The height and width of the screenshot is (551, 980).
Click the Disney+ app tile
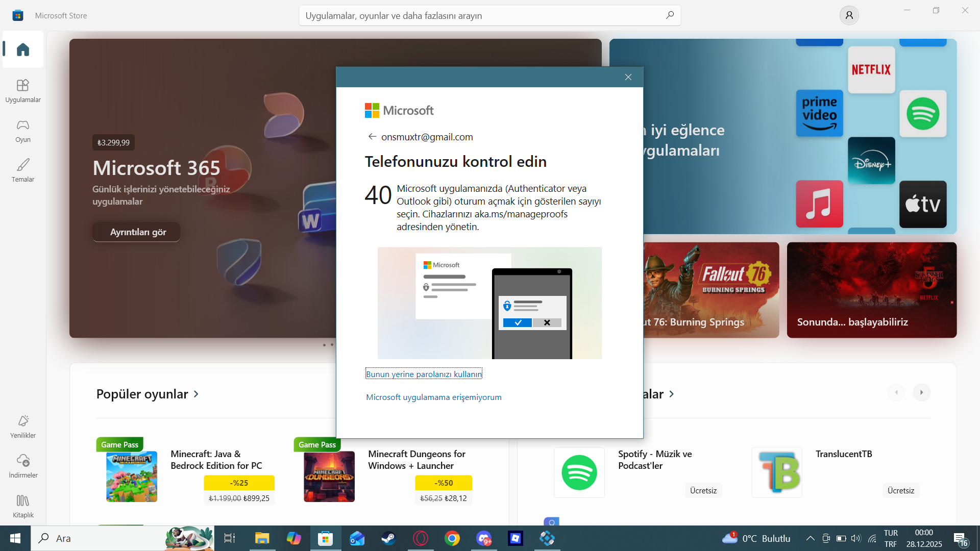(871, 161)
